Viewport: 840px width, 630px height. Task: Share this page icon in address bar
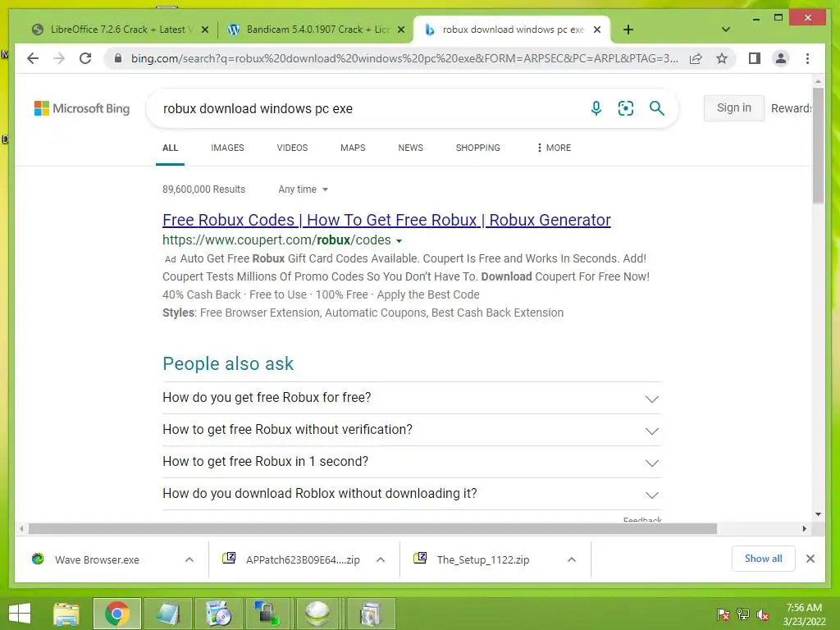[696, 58]
